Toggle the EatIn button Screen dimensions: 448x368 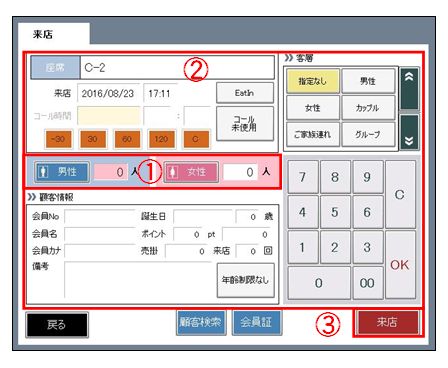pos(245,93)
